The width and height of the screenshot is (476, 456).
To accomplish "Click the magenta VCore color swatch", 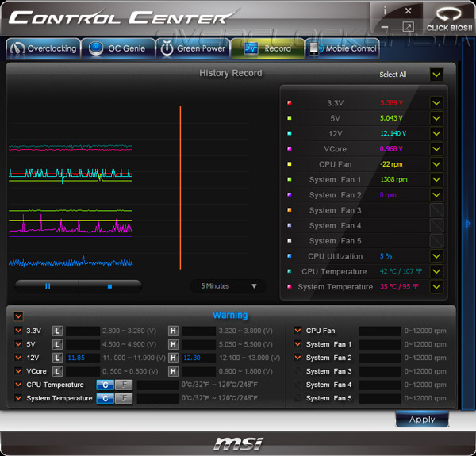I will click(x=290, y=148).
